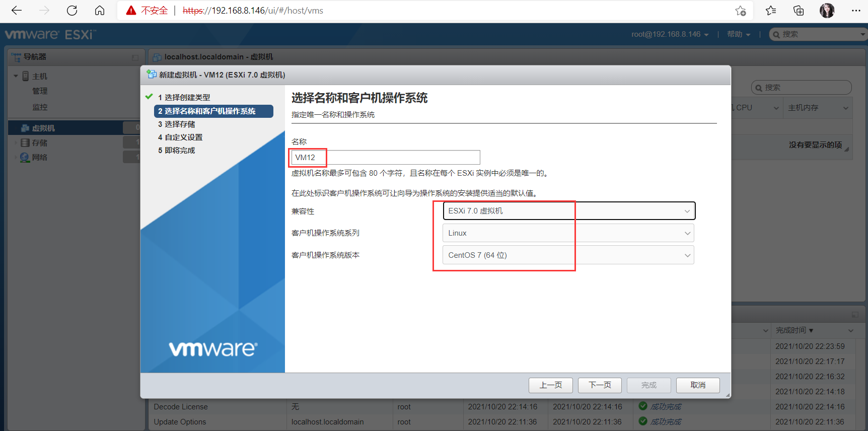Open the 客户机操作系统系列 Linux dropdown
This screenshot has width=868, height=431.
568,233
